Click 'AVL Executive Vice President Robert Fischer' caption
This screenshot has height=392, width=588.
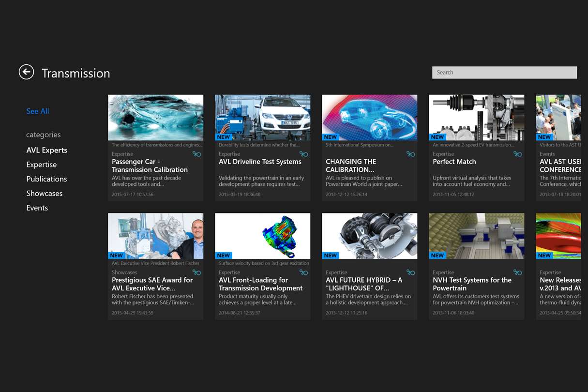(155, 263)
